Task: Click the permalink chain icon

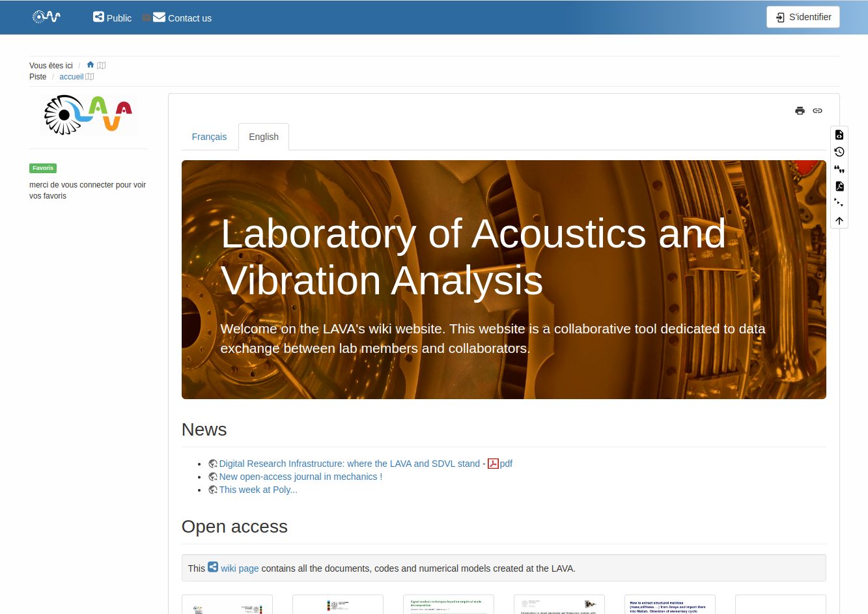Action: click(817, 111)
